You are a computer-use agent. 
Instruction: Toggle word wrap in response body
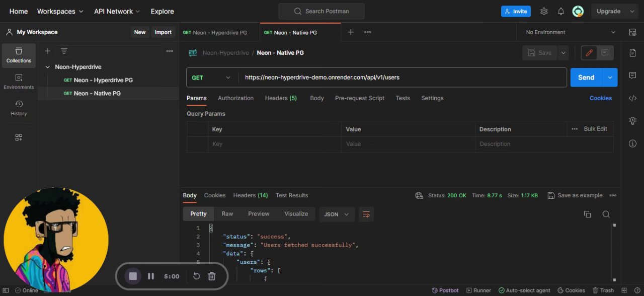coord(366,214)
